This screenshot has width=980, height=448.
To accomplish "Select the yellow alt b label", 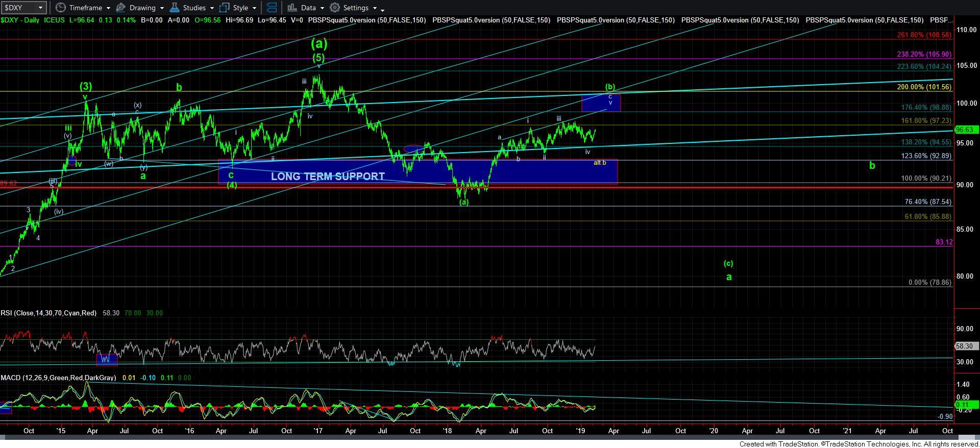I will tap(600, 163).
